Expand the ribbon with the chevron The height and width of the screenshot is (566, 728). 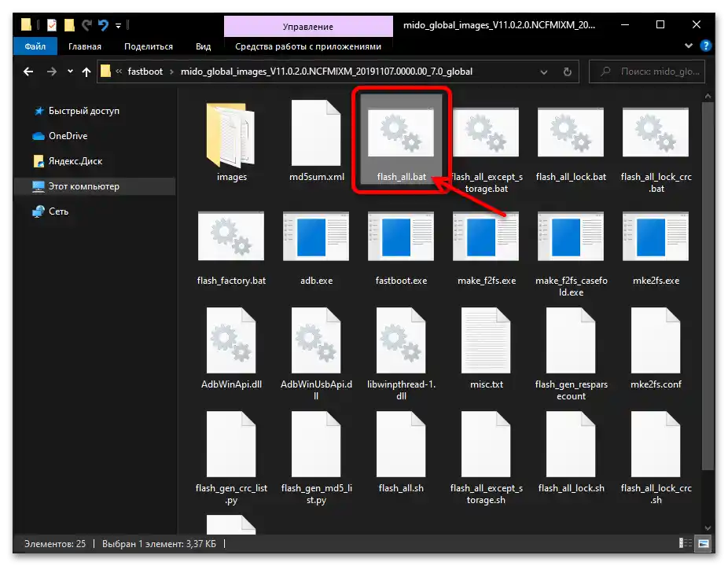click(x=689, y=46)
